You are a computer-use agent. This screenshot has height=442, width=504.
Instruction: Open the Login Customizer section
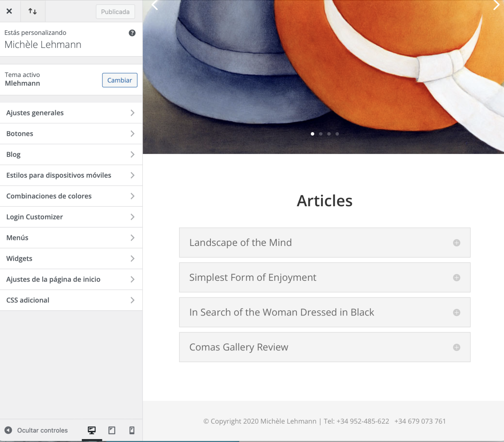point(71,217)
